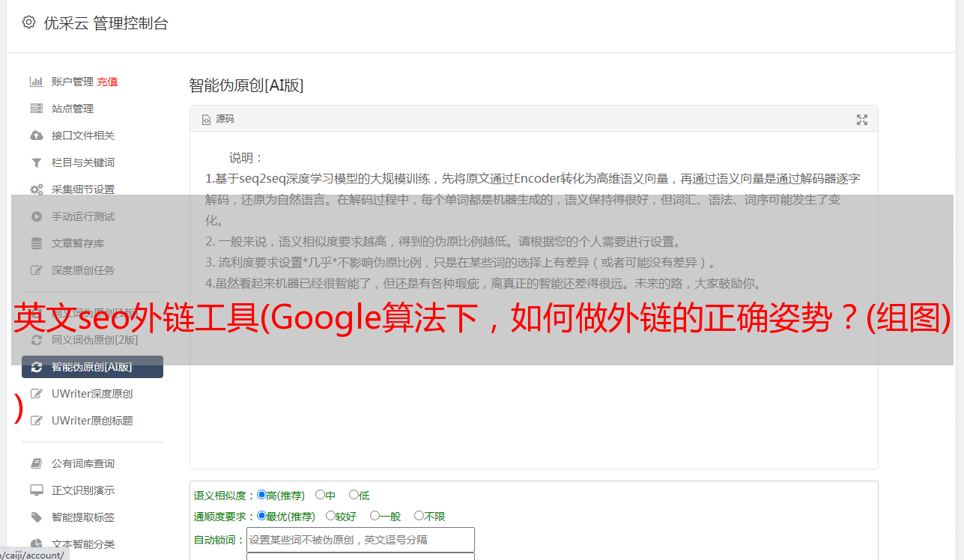The width and height of the screenshot is (964, 560).
Task: Select the database icon for 文章暂存库
Action: pos(36,243)
